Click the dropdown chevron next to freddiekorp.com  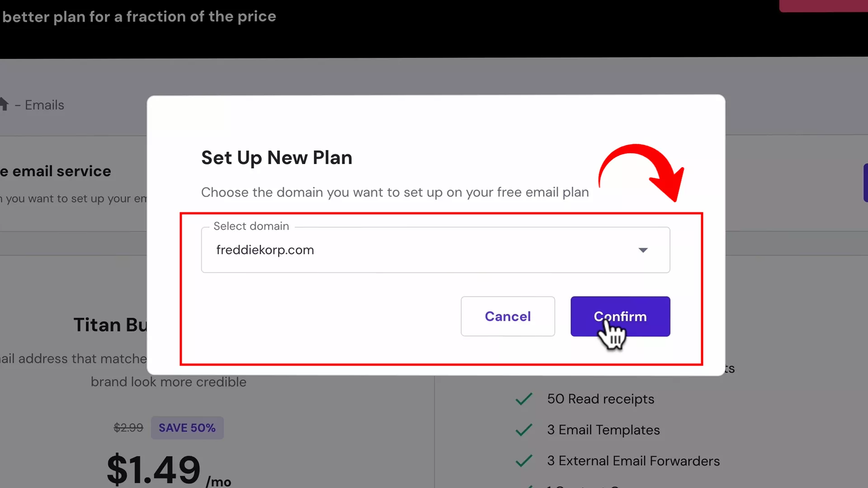click(644, 250)
